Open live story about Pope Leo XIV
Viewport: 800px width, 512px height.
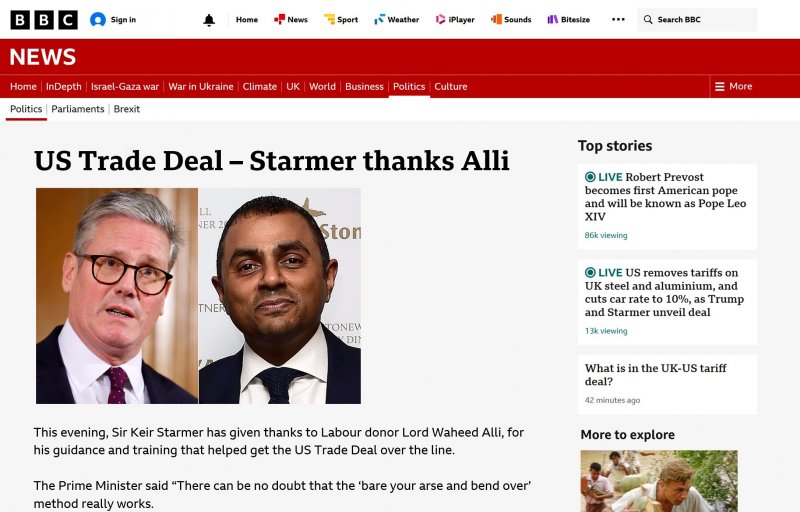(x=666, y=197)
